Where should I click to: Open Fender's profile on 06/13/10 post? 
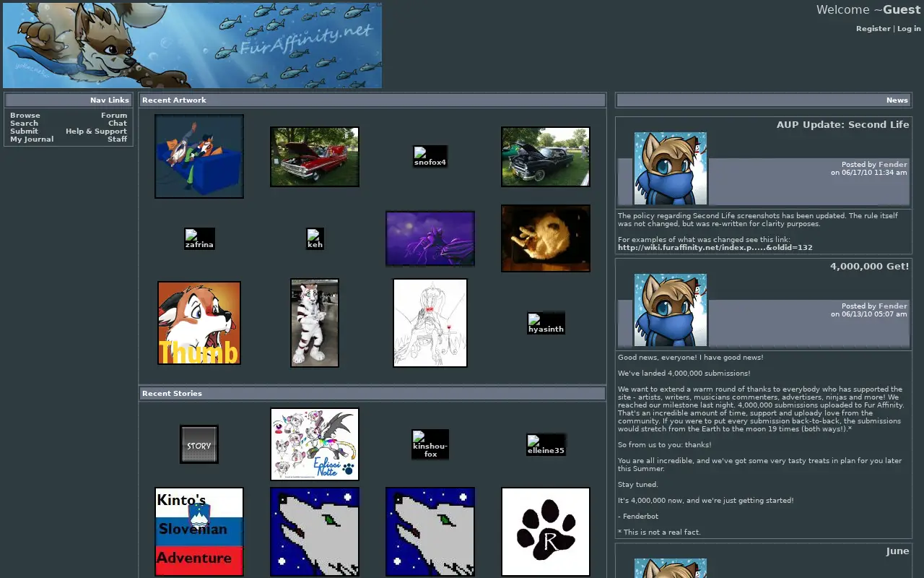click(x=893, y=306)
